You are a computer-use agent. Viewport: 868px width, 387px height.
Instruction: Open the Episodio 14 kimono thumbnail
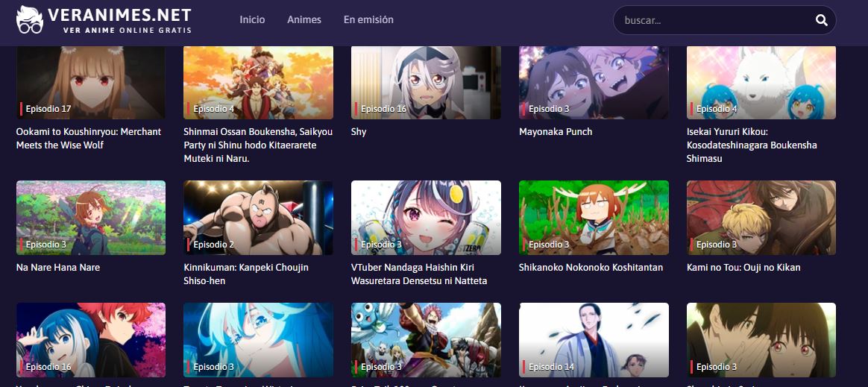click(x=594, y=340)
